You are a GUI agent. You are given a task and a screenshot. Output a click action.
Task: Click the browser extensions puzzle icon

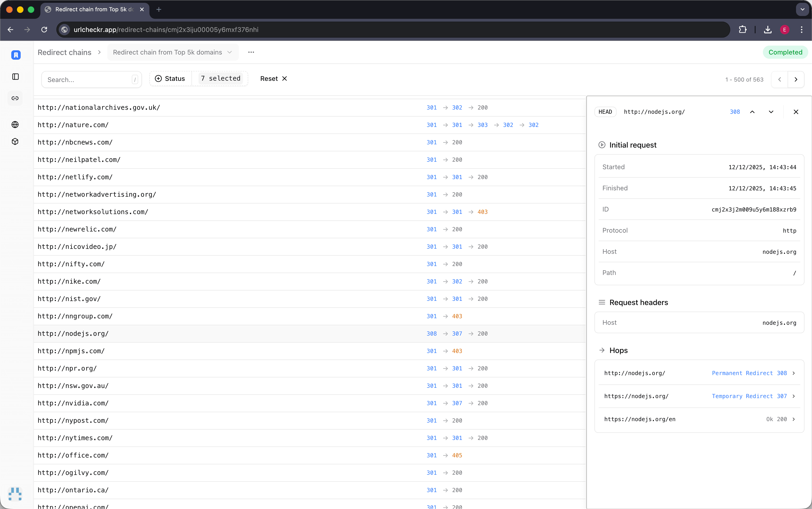pyautogui.click(x=743, y=30)
